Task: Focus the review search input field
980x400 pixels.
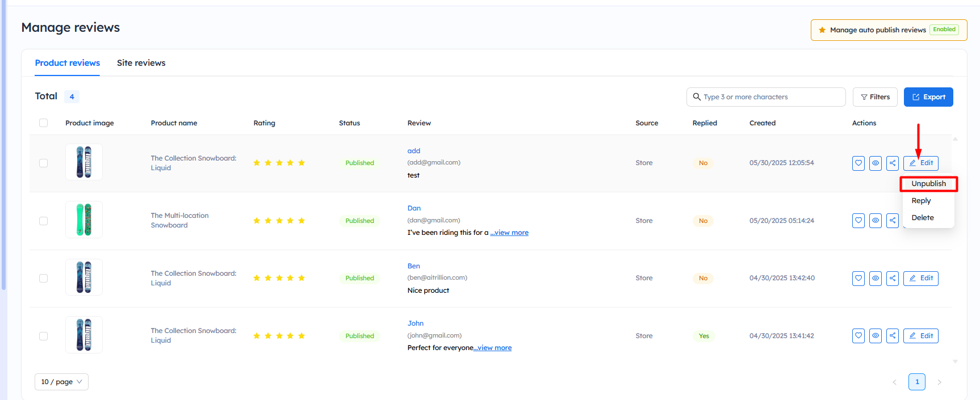Action: pyautogui.click(x=772, y=97)
